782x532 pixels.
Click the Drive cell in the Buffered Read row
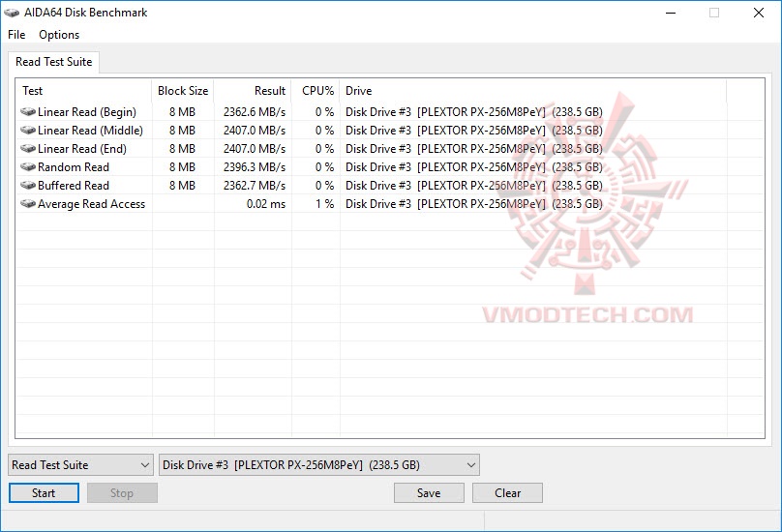tap(474, 186)
